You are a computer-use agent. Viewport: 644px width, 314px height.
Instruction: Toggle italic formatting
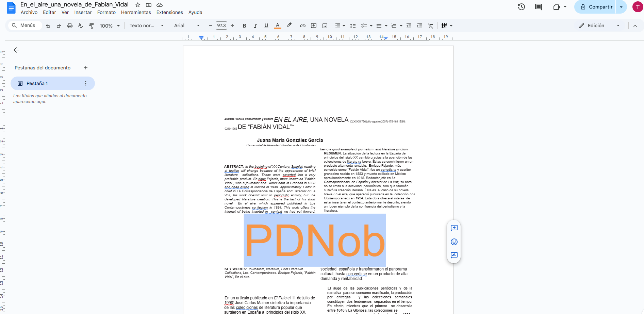click(255, 26)
